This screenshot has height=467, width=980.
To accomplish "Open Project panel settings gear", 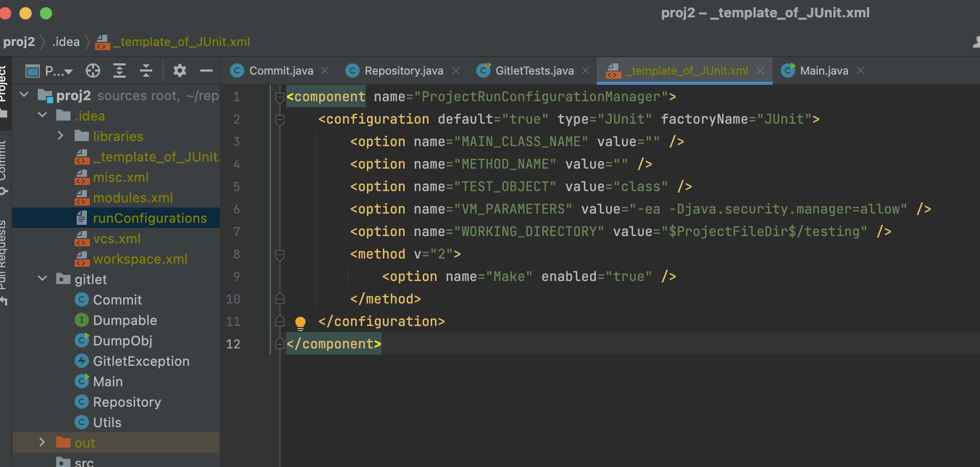I will [179, 71].
